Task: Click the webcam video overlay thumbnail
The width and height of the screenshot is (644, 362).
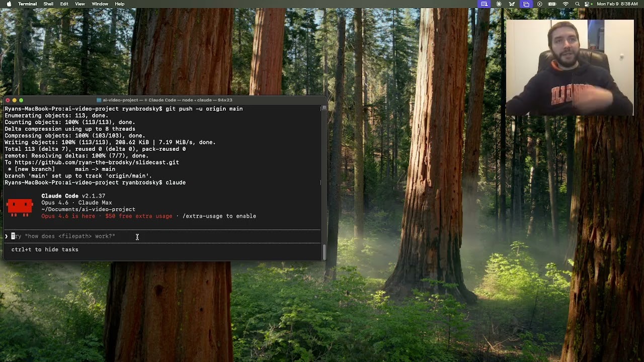Action: pos(570,68)
